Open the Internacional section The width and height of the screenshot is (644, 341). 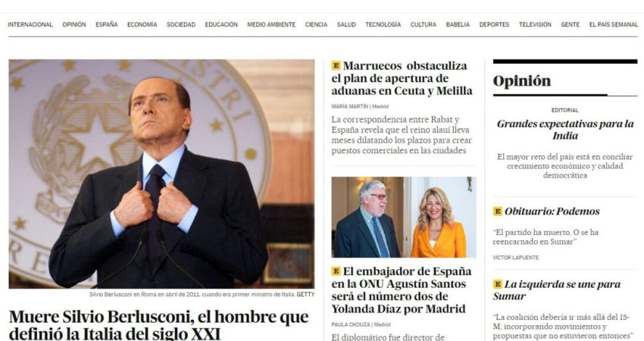30,25
